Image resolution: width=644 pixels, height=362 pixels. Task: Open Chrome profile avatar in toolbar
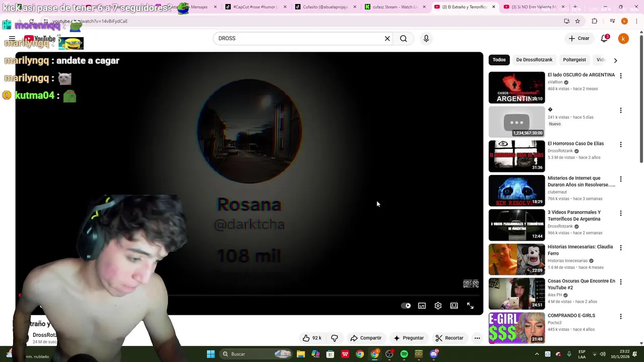624,21
